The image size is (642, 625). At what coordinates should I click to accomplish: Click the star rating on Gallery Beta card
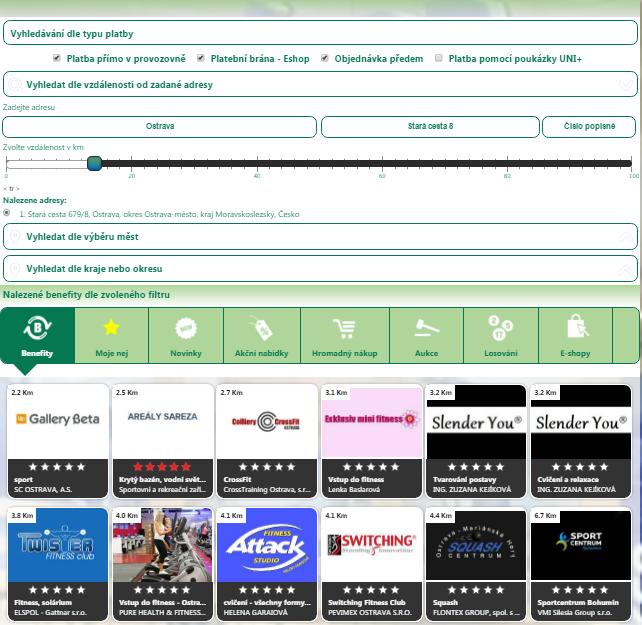point(57,466)
